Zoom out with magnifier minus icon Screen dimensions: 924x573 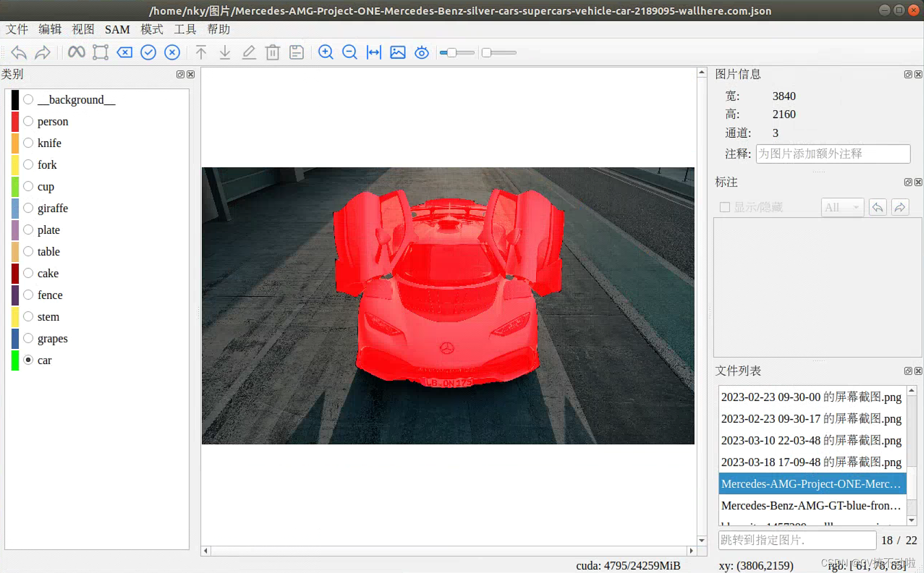click(x=349, y=52)
